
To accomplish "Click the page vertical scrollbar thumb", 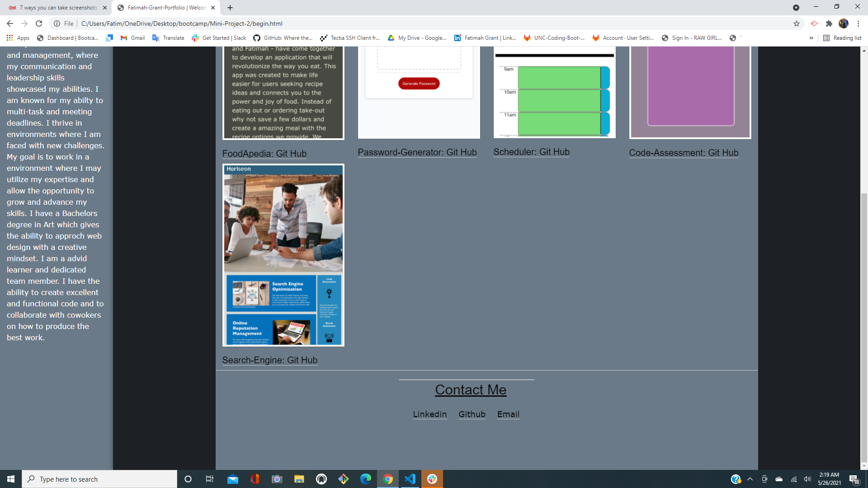I will point(864,328).
